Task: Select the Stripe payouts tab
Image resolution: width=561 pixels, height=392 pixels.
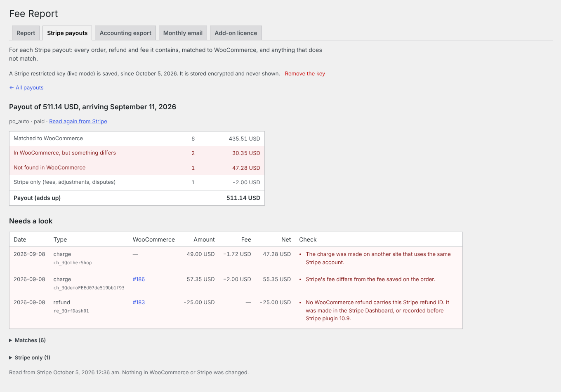Action: coord(67,33)
